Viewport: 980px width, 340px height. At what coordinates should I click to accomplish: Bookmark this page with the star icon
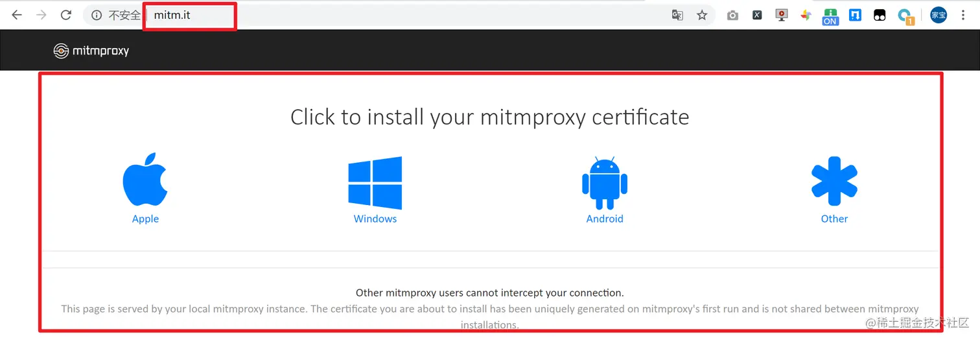[702, 15]
